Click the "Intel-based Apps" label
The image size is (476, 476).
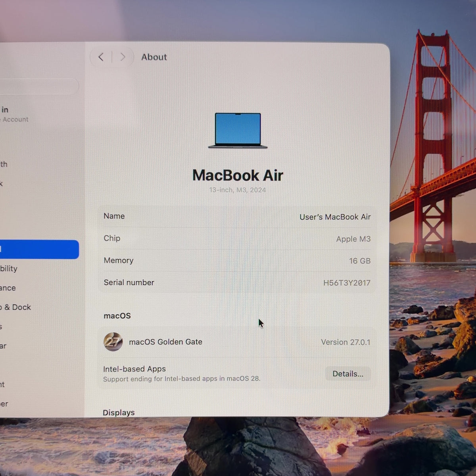coord(134,369)
